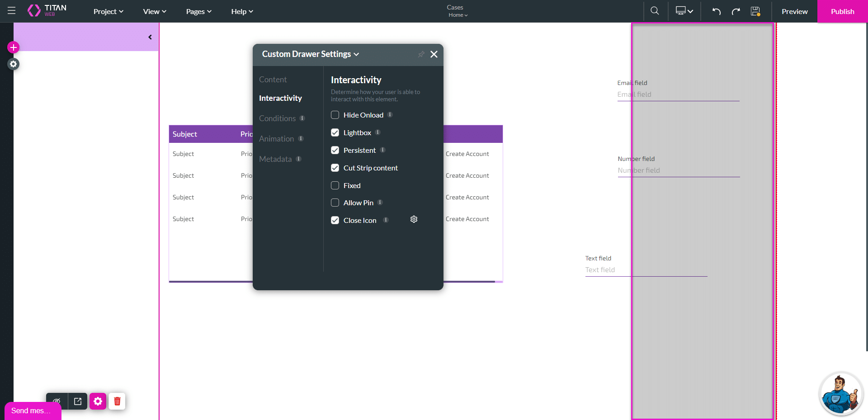This screenshot has width=868, height=420.
Task: Enable the Fixed checkbox
Action: 335,185
